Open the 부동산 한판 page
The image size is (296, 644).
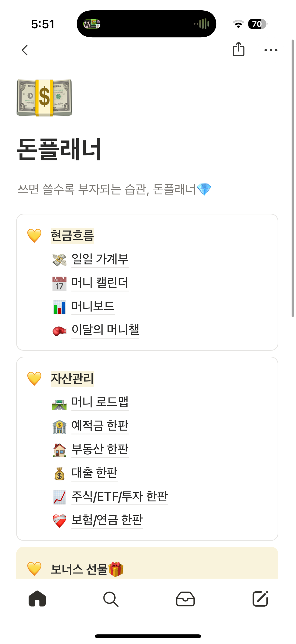(100, 449)
